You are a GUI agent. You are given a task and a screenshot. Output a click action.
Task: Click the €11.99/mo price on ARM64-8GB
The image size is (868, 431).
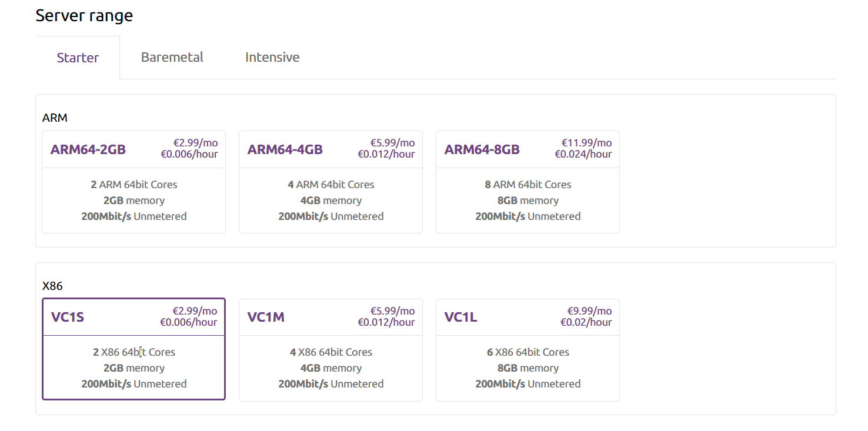[x=586, y=143]
